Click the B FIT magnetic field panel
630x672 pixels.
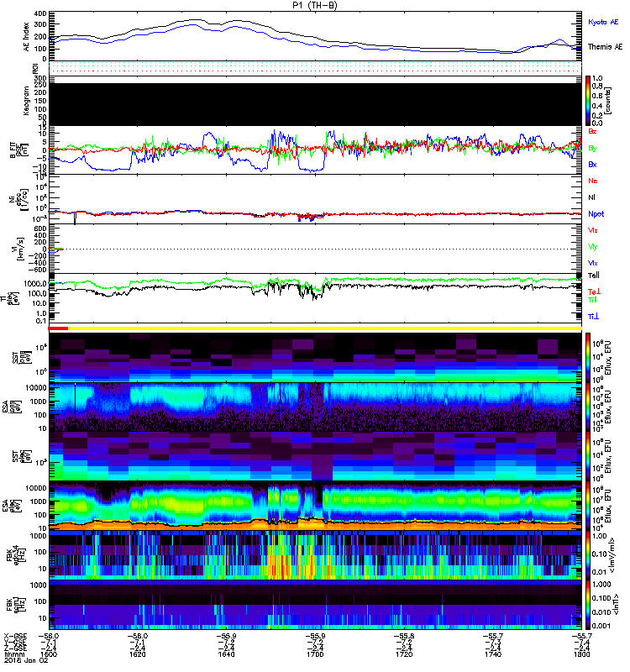tap(315, 150)
